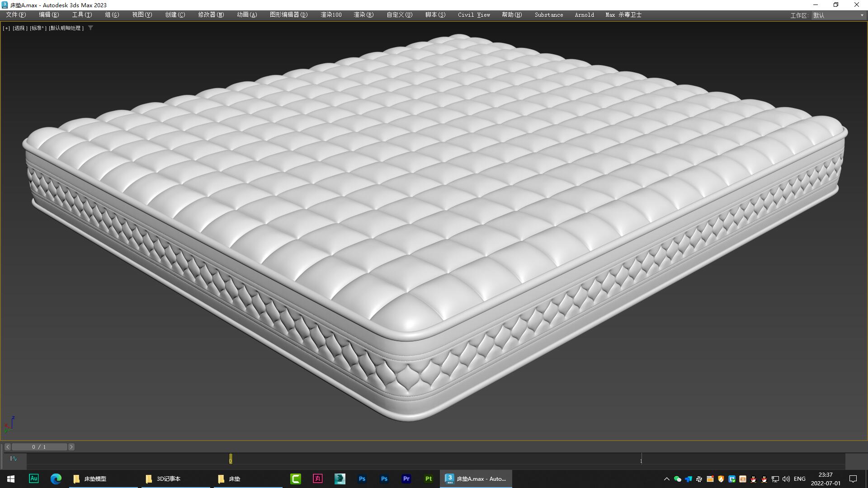868x488 pixels.
Task: Open Substance Painter from the taskbar
Action: coord(428,479)
